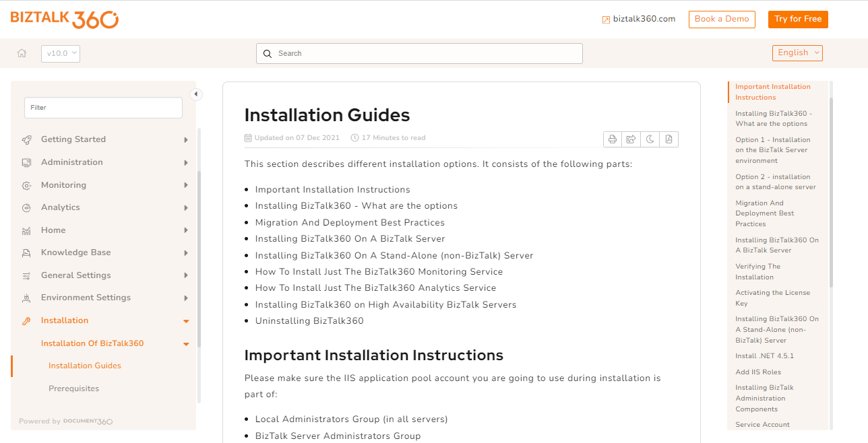Click the print article icon
868x443 pixels.
613,139
